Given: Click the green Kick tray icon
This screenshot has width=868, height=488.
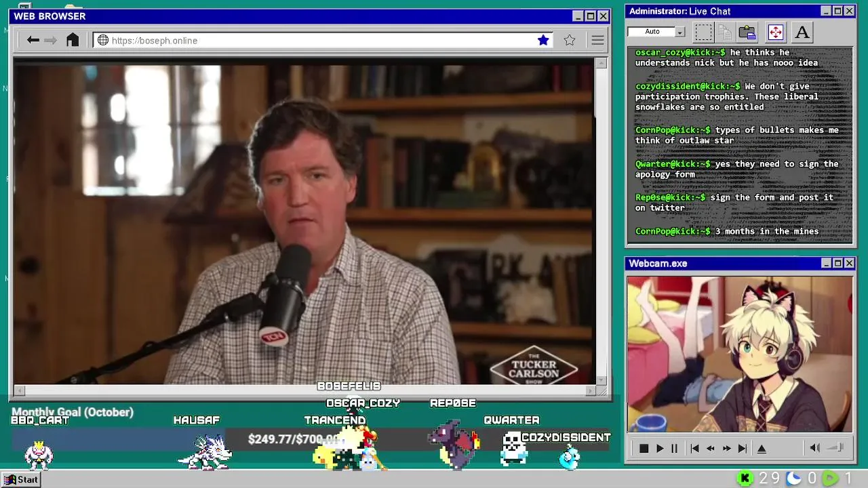Looking at the screenshot, I should 745,479.
